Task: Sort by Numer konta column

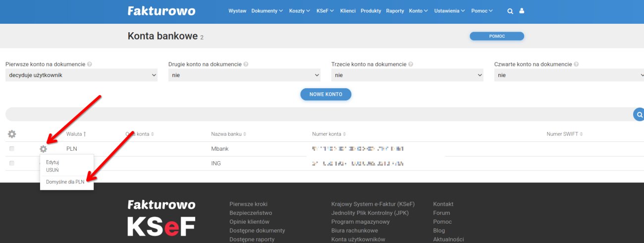Action: (329, 134)
